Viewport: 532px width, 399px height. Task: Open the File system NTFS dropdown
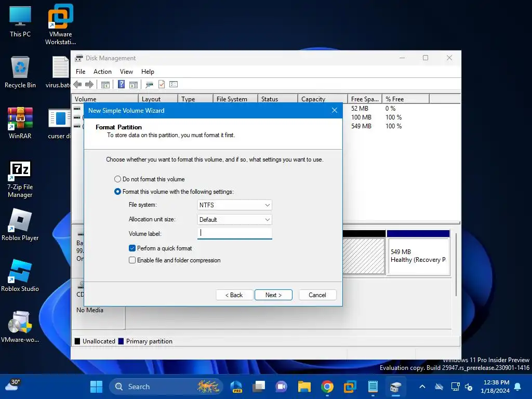coord(234,205)
